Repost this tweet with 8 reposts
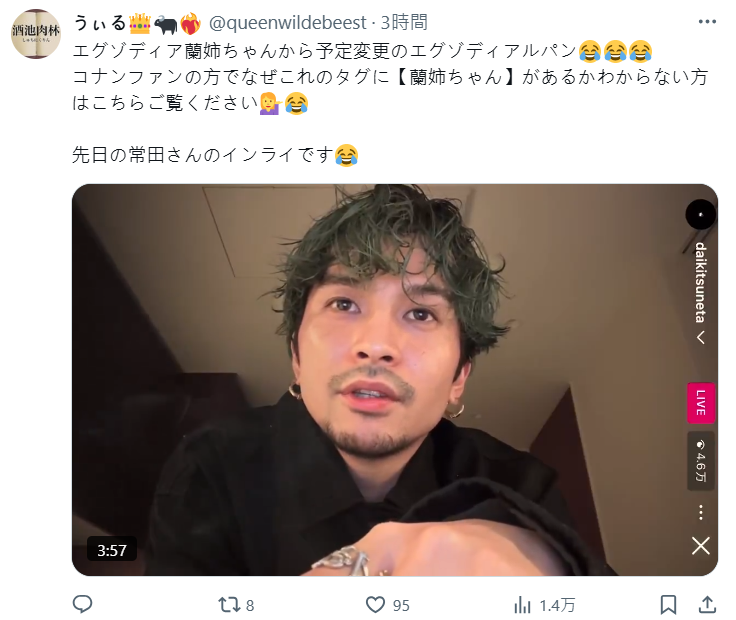 (x=236, y=605)
